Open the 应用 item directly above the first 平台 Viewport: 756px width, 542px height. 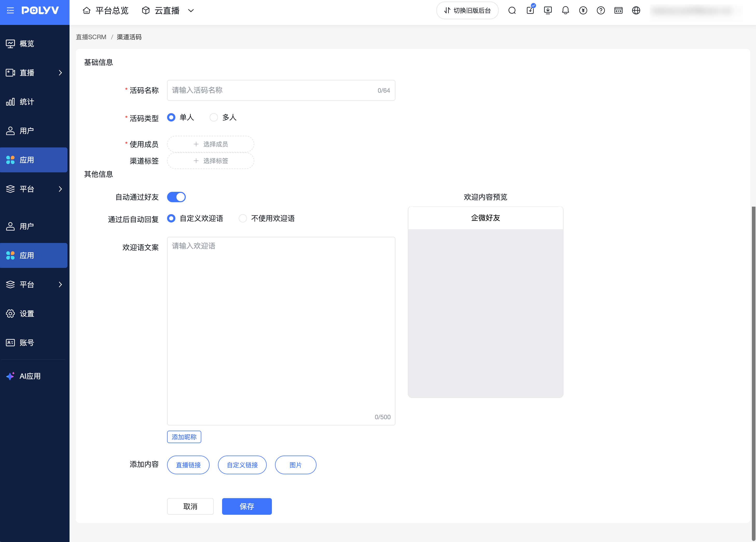[34, 160]
